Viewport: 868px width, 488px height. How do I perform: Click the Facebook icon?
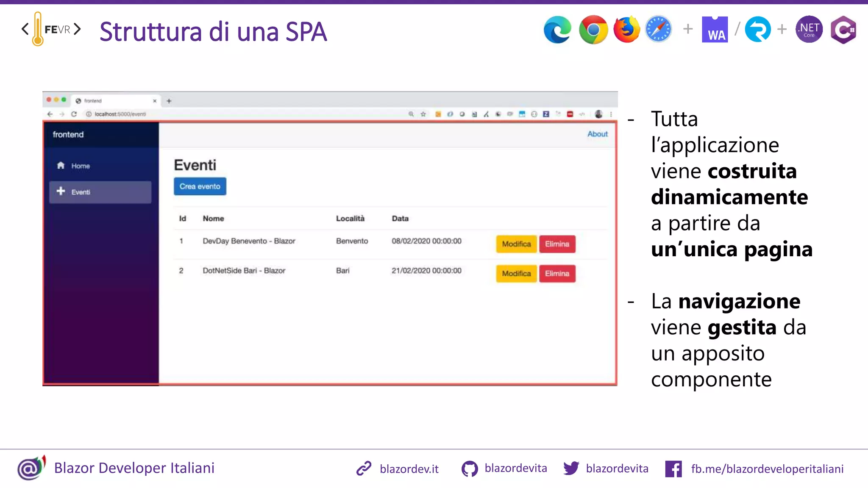click(x=673, y=469)
